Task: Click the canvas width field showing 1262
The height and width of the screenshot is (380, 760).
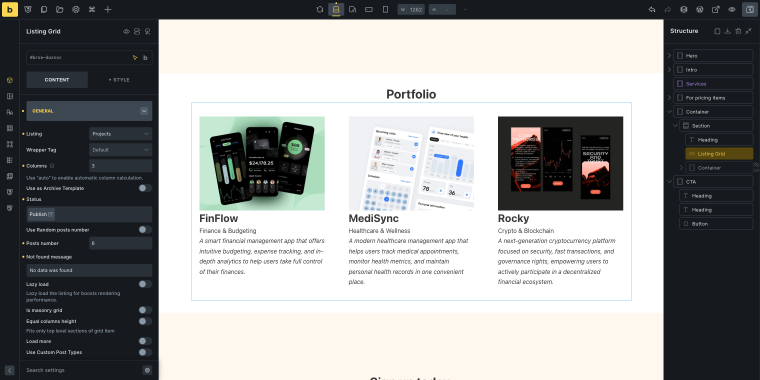Action: [411, 9]
